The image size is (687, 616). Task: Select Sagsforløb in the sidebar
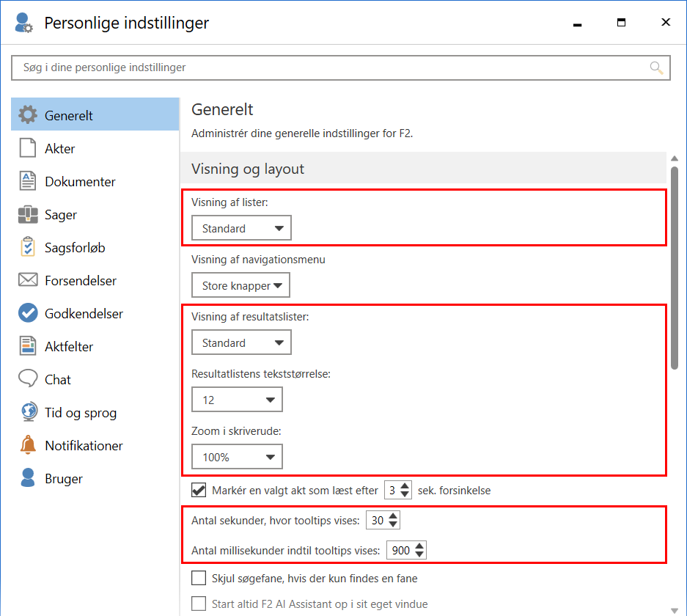tap(95, 247)
